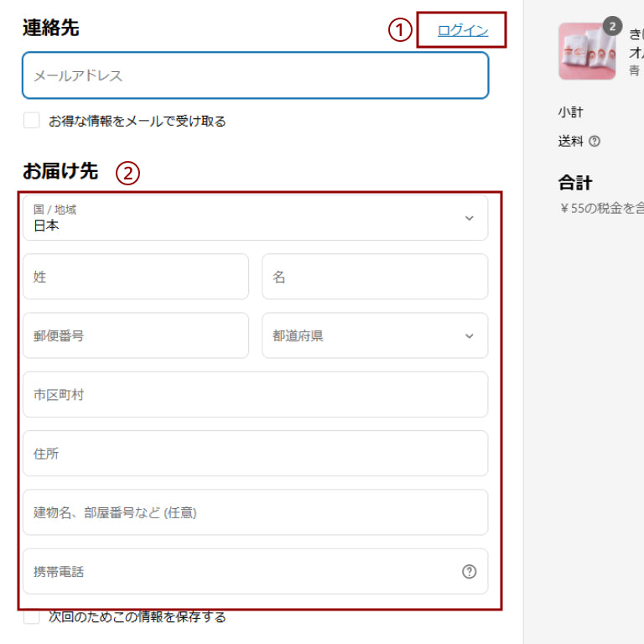
Task: Click question mark icon beside 送料
Action: click(x=595, y=142)
